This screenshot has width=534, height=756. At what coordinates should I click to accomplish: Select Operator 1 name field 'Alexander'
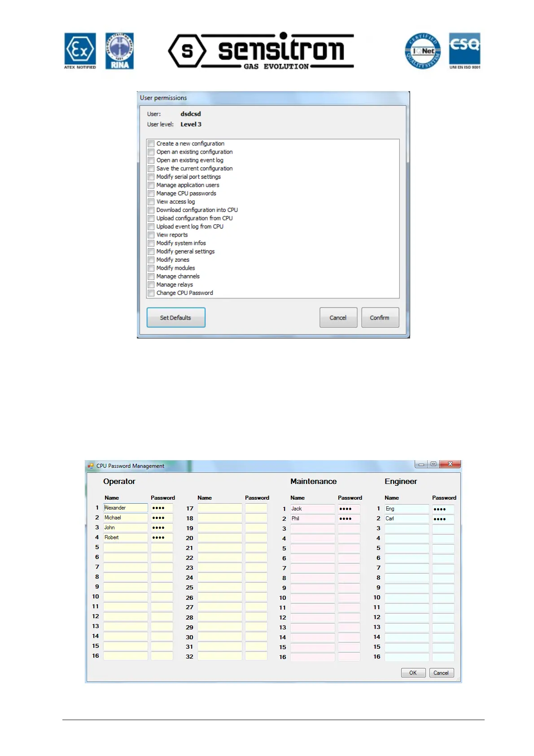click(126, 508)
